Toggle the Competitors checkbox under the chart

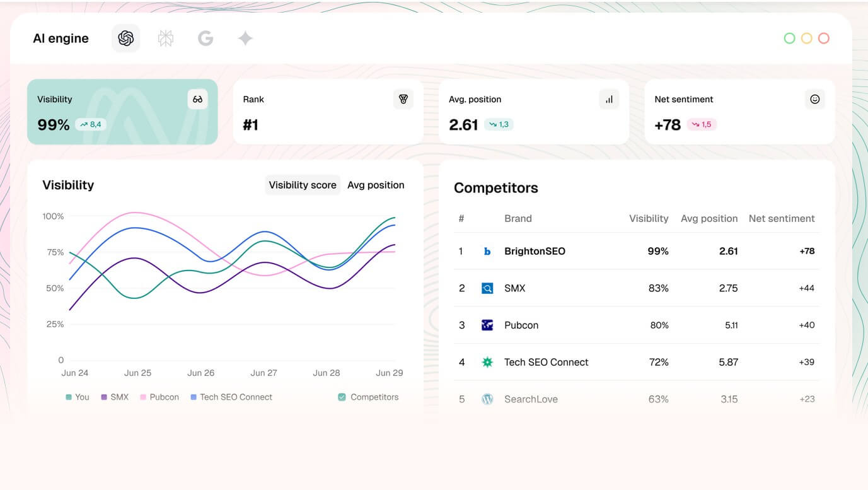(x=342, y=397)
